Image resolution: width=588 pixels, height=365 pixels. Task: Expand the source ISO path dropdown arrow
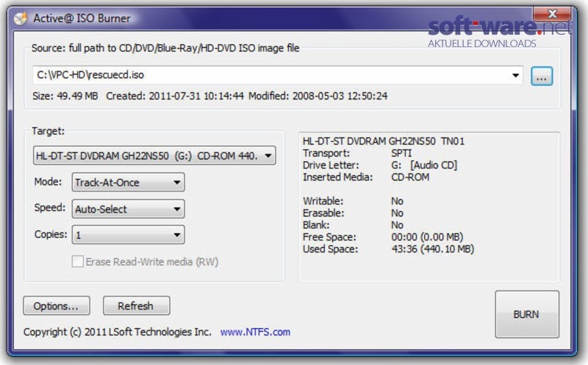point(516,76)
